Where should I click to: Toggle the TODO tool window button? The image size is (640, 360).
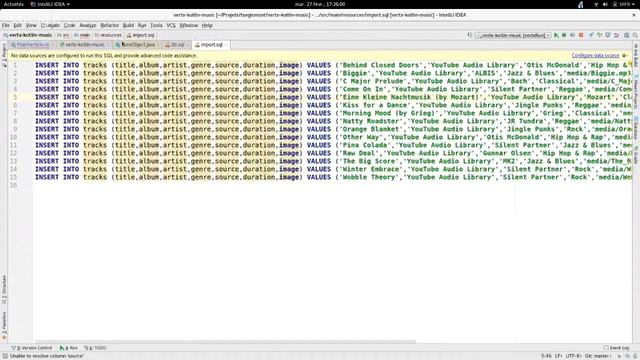[x=96, y=348]
